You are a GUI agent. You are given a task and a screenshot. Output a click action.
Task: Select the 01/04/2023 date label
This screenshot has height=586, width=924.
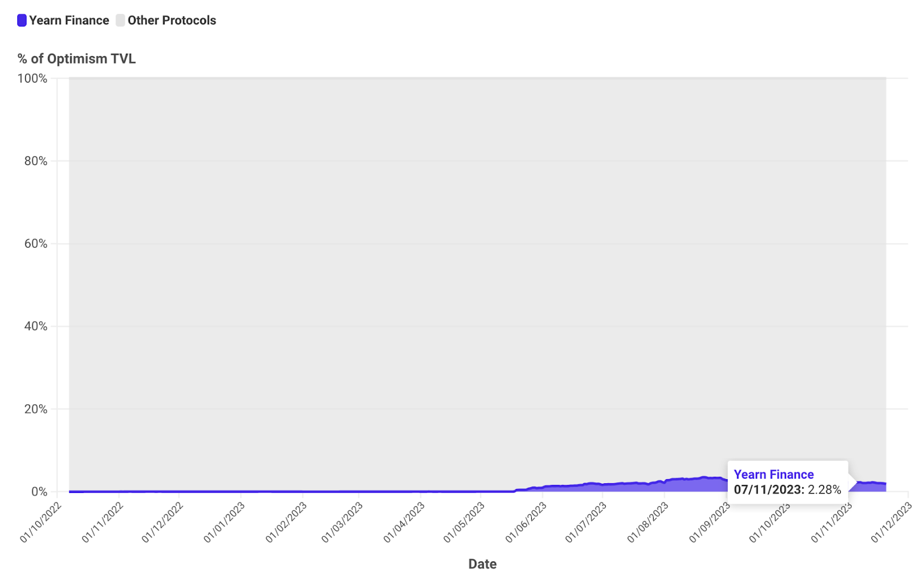coord(404,522)
